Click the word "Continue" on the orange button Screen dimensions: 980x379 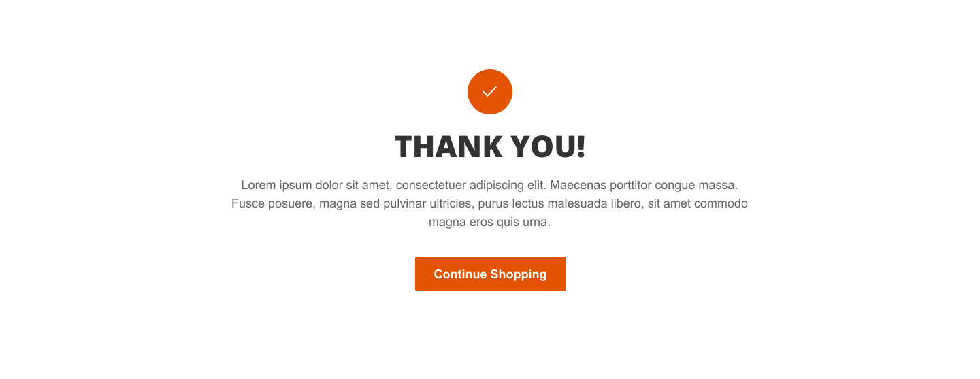[460, 274]
